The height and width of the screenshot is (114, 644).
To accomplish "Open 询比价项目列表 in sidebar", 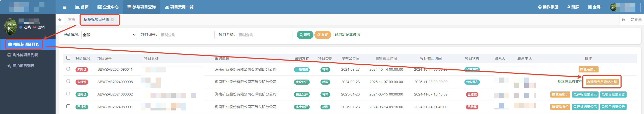I will click(x=25, y=55).
